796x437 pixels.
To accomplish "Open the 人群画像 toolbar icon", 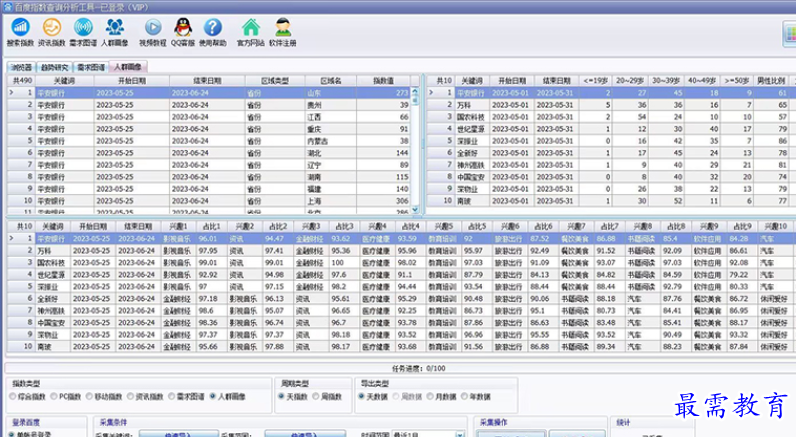I will (x=115, y=32).
